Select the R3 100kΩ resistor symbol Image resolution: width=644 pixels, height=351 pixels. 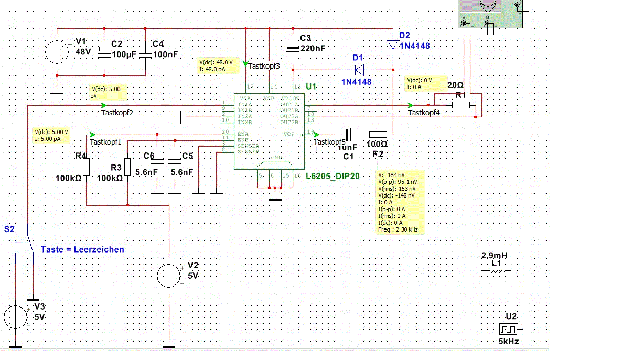pos(127,167)
